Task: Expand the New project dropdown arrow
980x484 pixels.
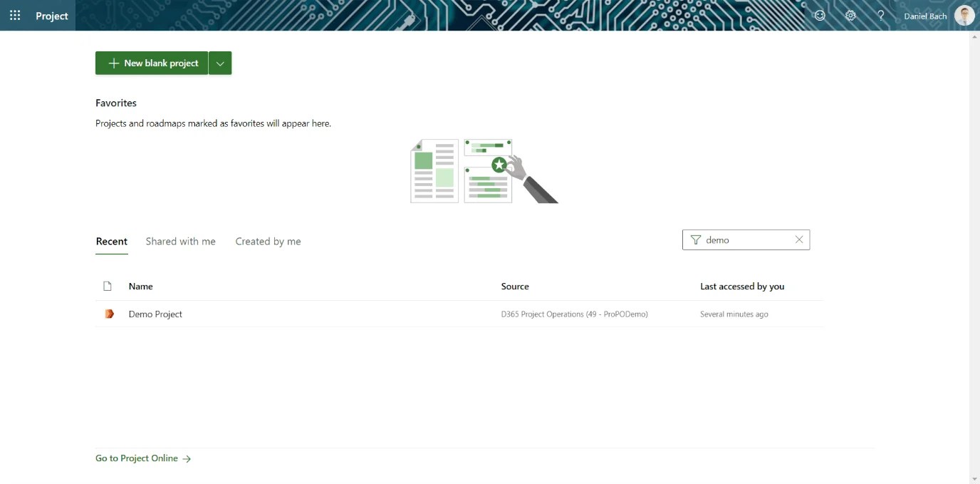Action: coord(220,63)
